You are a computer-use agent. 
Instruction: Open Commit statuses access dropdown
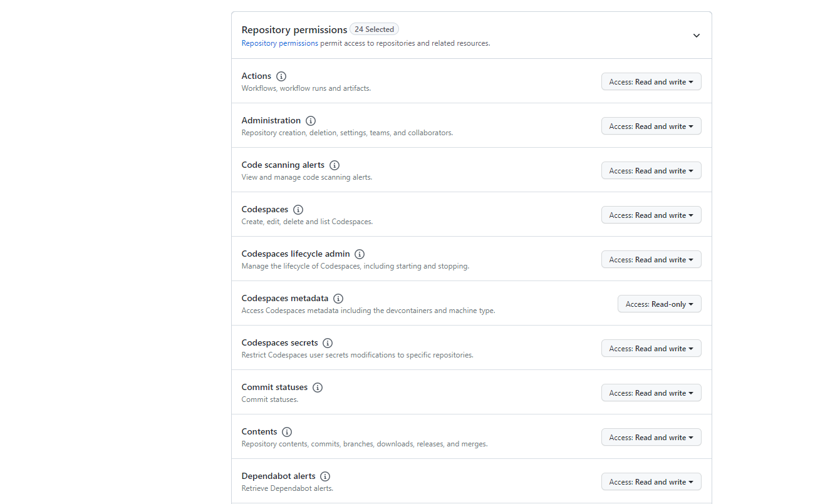(651, 393)
